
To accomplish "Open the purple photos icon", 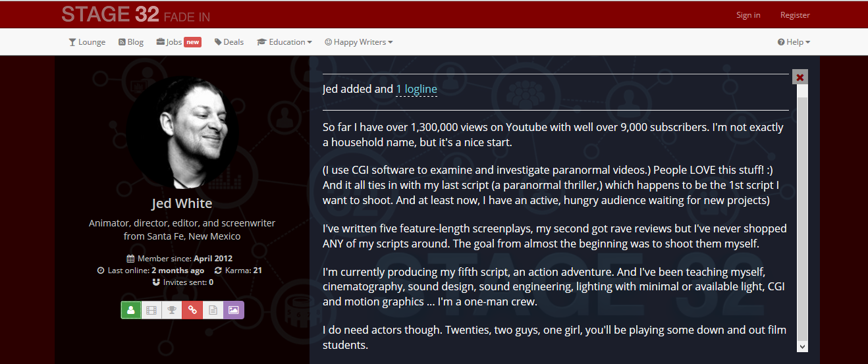I will click(234, 310).
